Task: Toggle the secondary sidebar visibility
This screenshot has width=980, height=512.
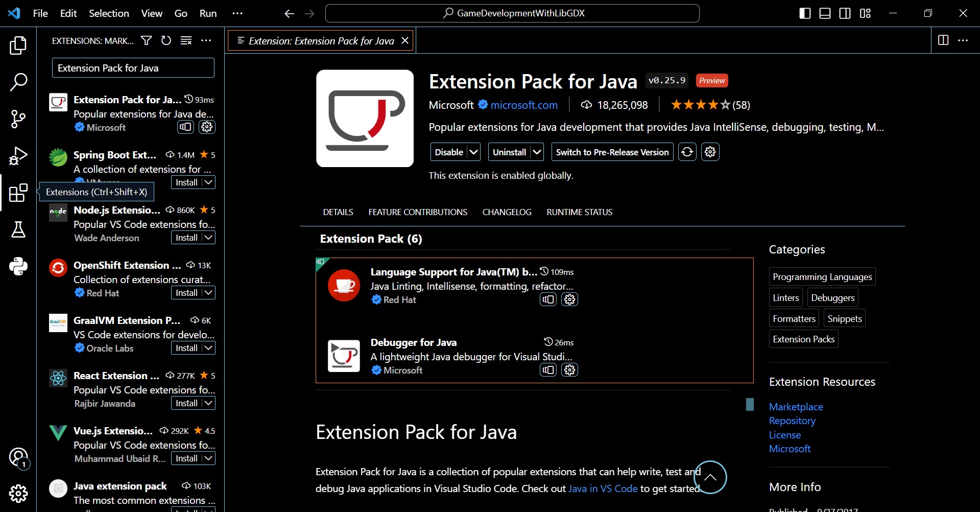Action: (845, 13)
